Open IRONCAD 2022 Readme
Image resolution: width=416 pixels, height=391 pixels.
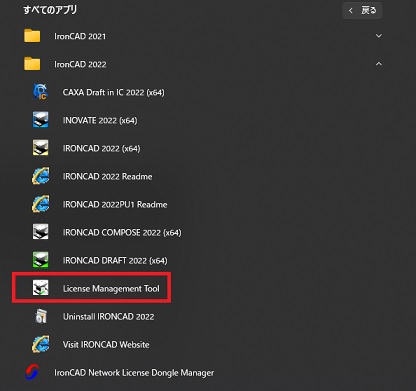[x=107, y=176]
